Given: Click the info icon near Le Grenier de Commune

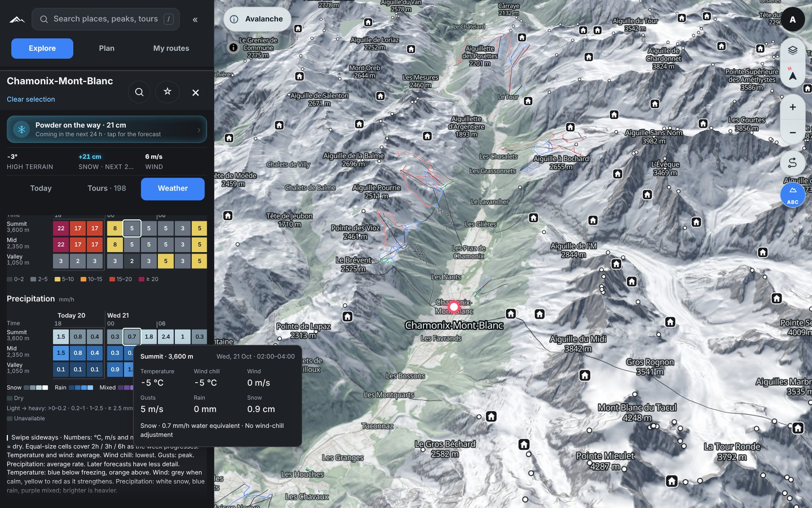Looking at the screenshot, I should (x=233, y=47).
